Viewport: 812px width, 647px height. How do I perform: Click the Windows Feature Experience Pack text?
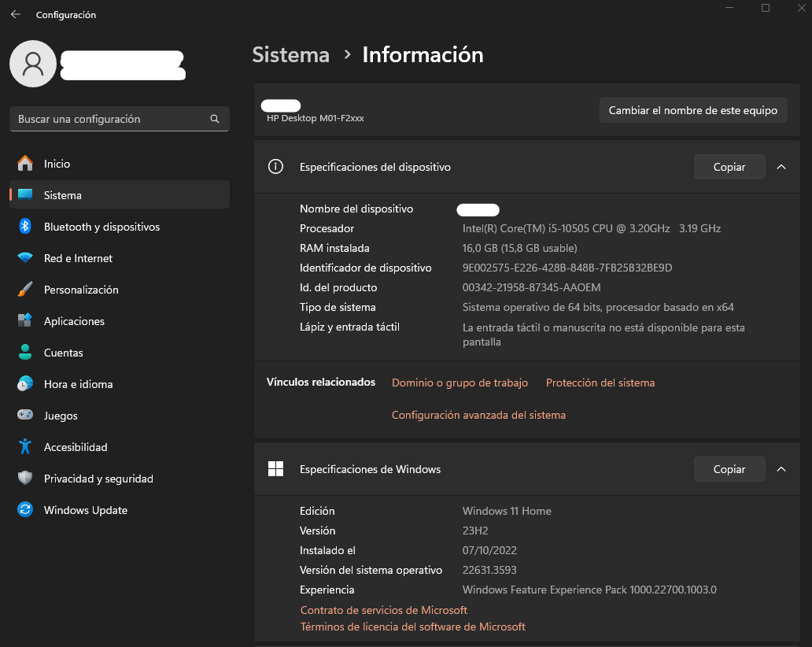click(x=589, y=590)
